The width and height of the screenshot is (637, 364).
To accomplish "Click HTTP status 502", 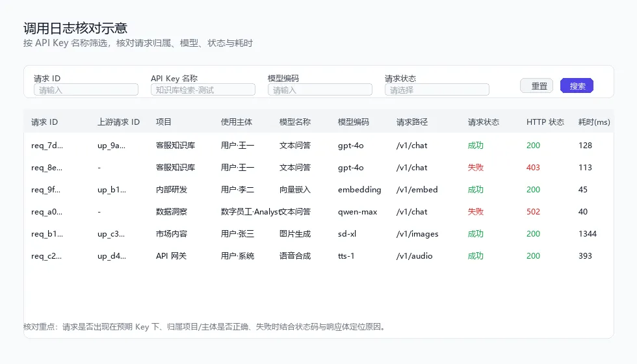I will tap(533, 212).
